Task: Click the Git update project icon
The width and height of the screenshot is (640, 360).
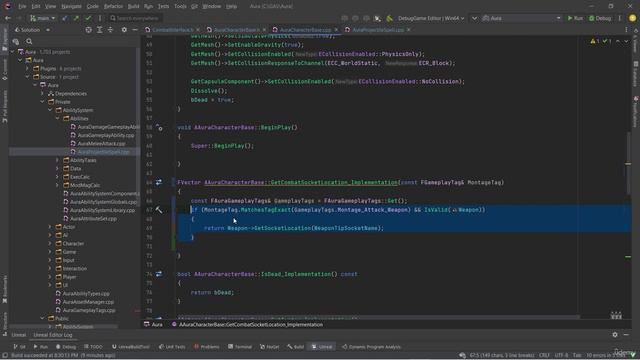Action: [65, 18]
